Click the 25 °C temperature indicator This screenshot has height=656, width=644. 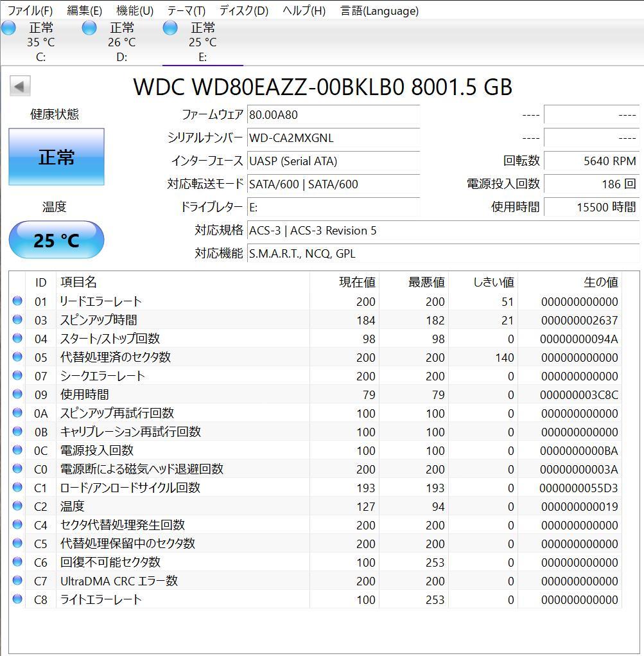56,240
